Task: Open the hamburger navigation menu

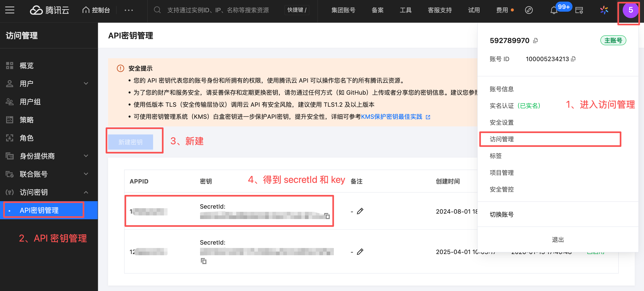Action: pos(10,10)
